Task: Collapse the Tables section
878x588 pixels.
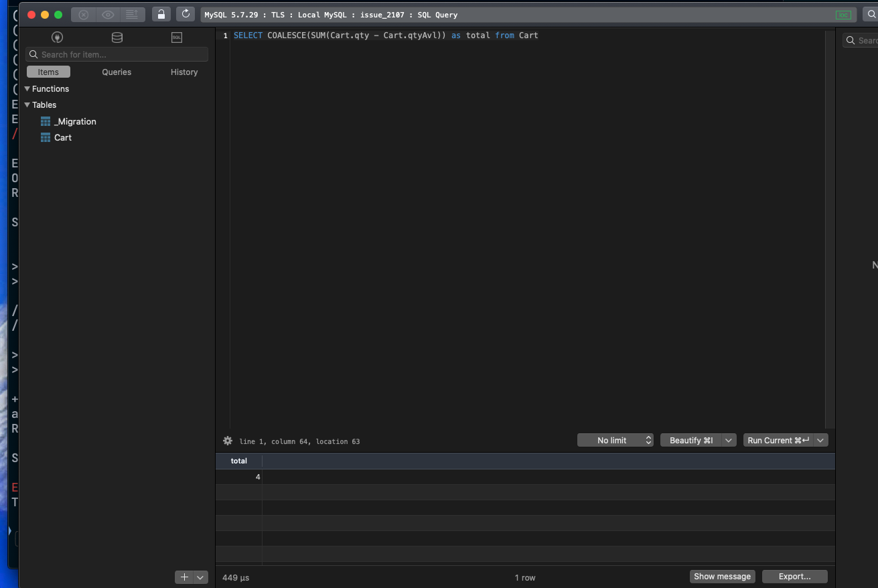Action: click(x=27, y=104)
